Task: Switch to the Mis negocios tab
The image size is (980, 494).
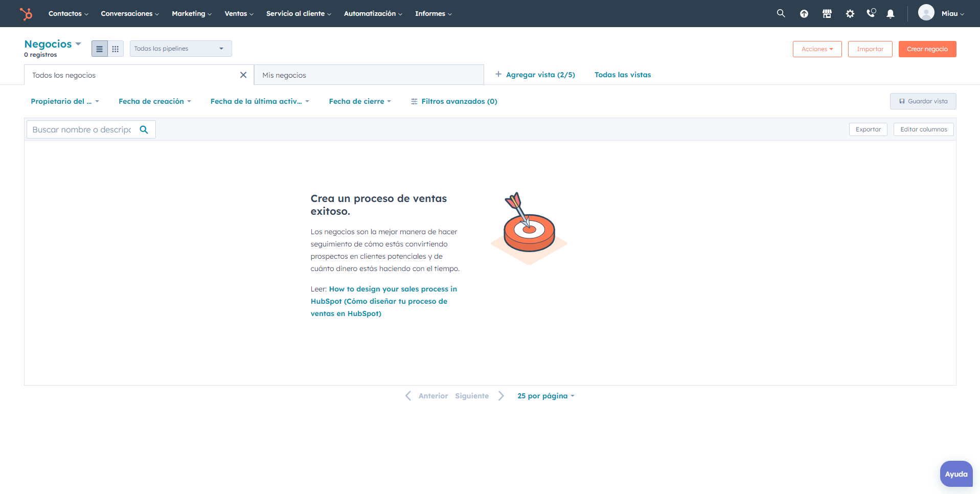Action: [284, 75]
